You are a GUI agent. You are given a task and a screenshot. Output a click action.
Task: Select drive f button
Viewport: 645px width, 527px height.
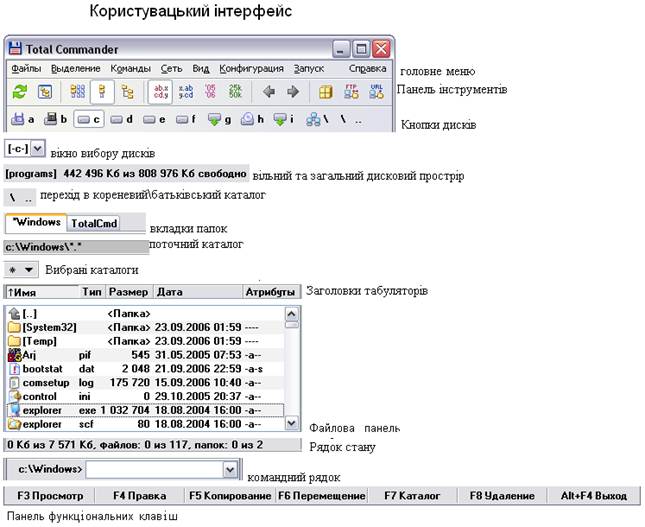[186, 119]
